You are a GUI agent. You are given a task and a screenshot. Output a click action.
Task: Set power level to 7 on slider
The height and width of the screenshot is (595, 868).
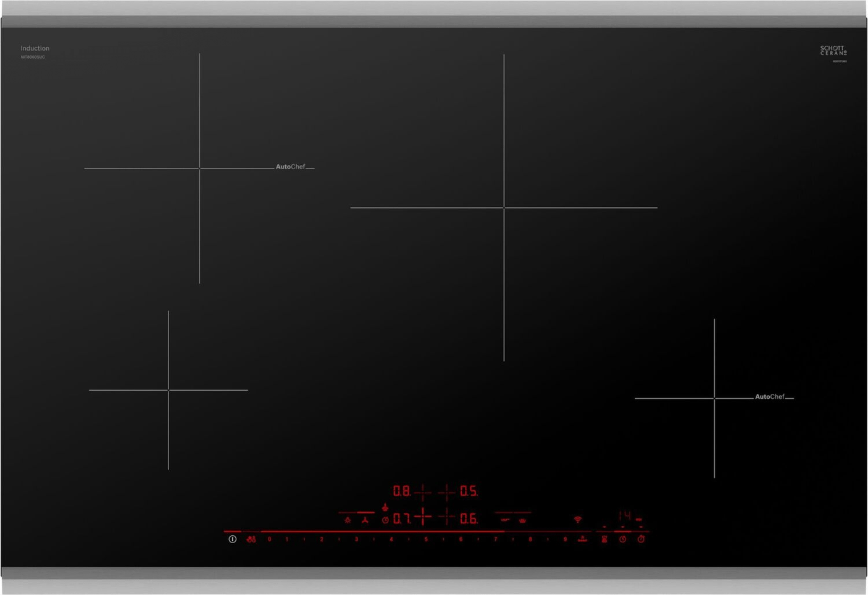pos(496,539)
